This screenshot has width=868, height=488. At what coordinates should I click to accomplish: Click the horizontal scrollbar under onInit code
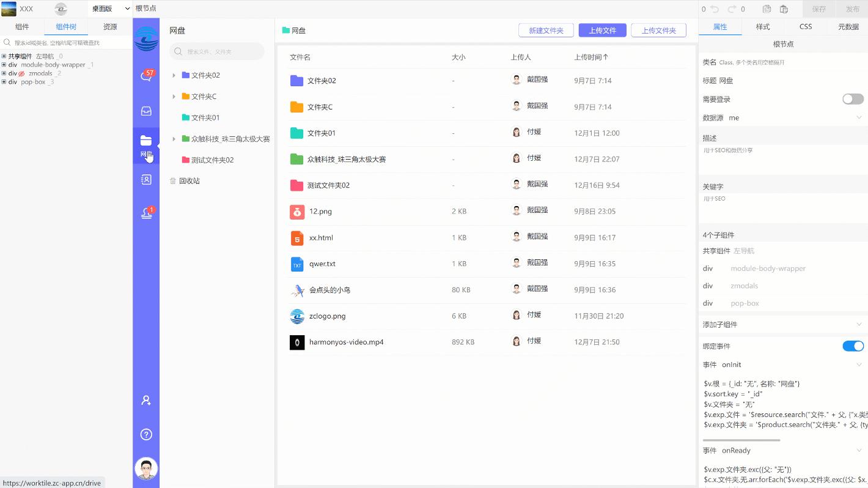pos(741,440)
